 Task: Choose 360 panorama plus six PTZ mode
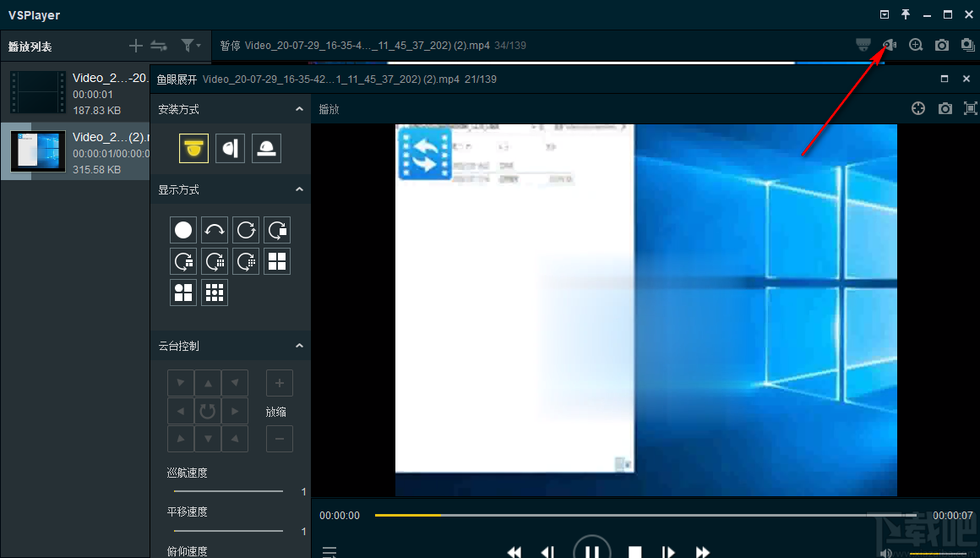[x=215, y=261]
